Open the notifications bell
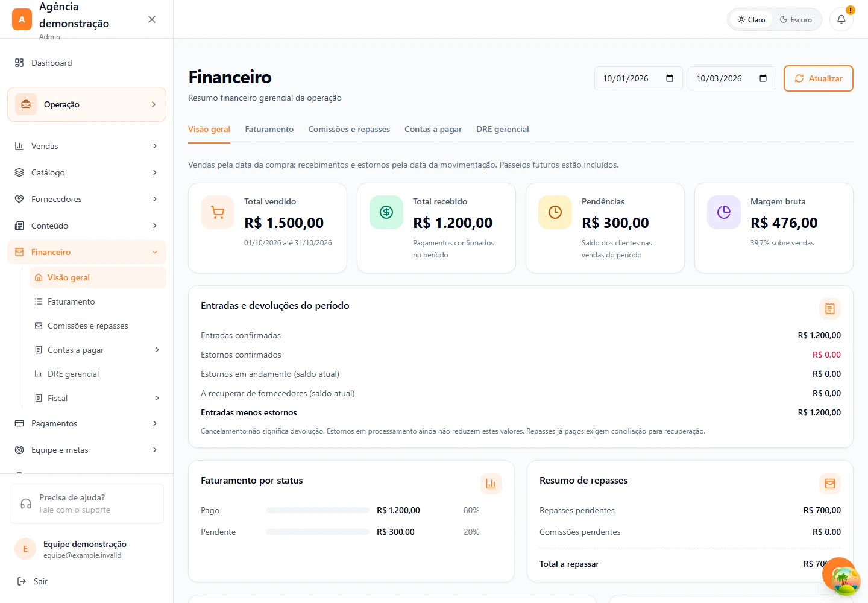The width and height of the screenshot is (868, 603). pos(841,19)
